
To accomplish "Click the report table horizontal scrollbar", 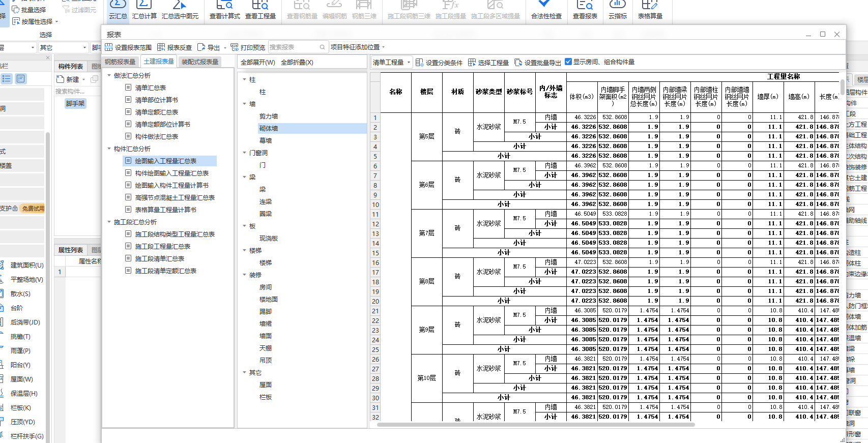I will pos(536,424).
